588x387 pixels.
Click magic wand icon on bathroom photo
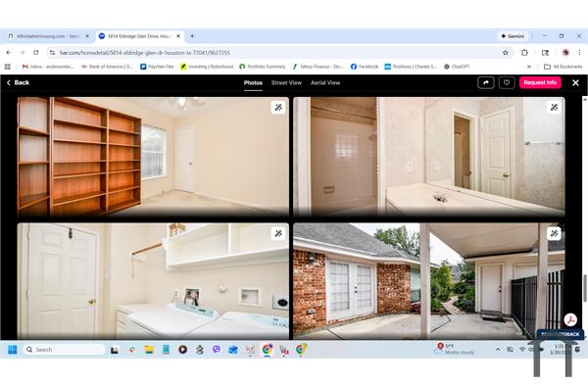point(555,108)
